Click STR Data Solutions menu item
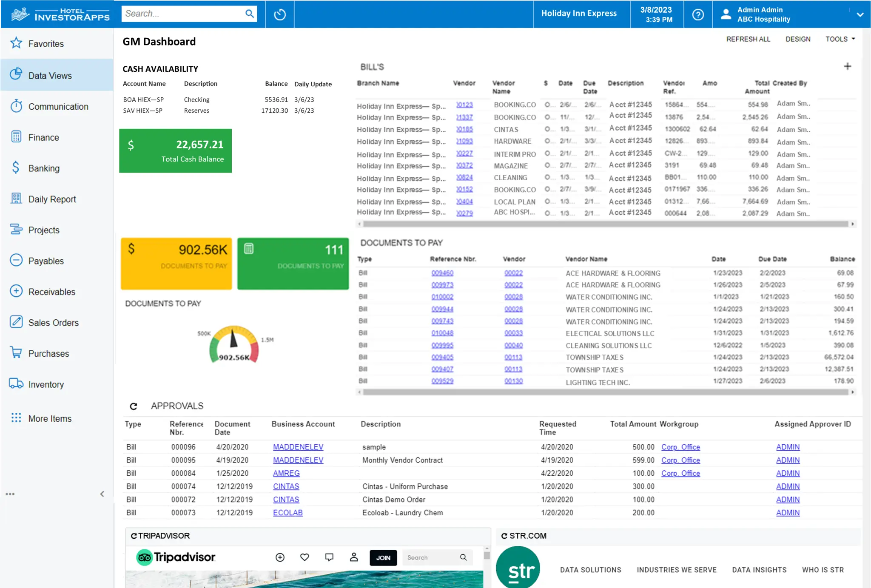Screen dimensions: 871x588 pos(590,570)
